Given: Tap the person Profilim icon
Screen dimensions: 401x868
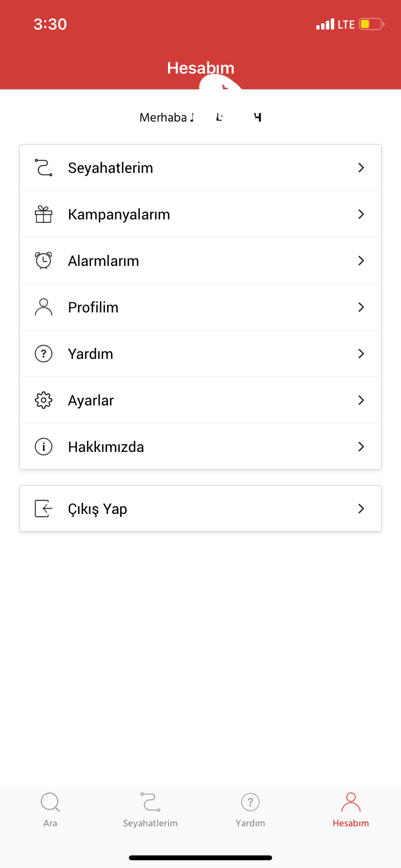Looking at the screenshot, I should [x=44, y=307].
